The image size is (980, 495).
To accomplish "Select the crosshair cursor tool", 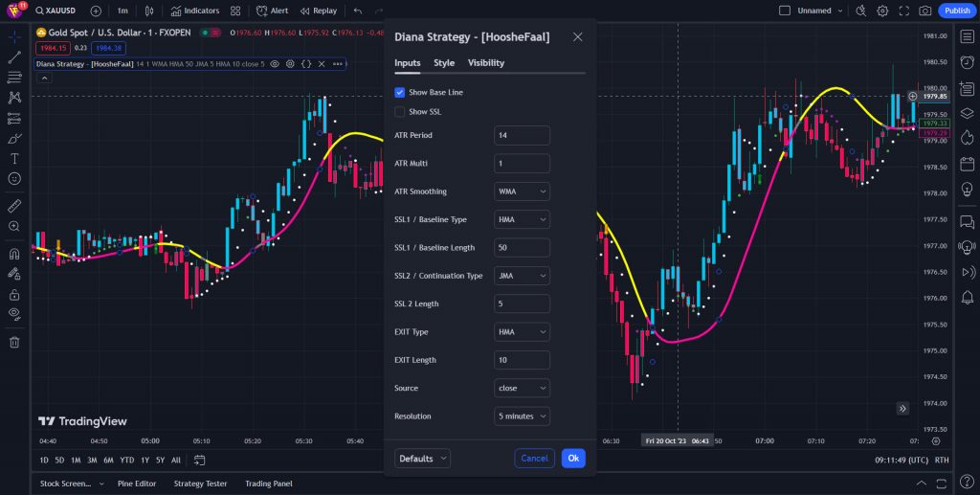I will [x=14, y=37].
